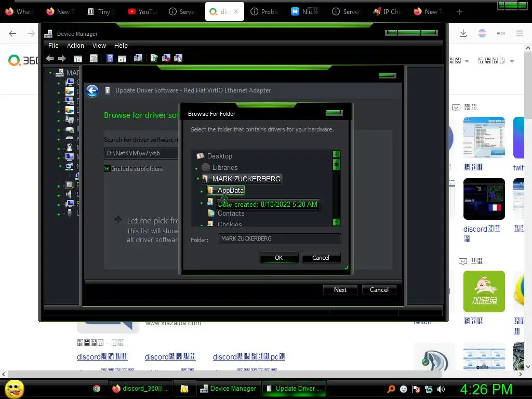Click Cancel in Browse For Folder dialog
Viewport: 532px width, 399px height.
[x=321, y=258]
